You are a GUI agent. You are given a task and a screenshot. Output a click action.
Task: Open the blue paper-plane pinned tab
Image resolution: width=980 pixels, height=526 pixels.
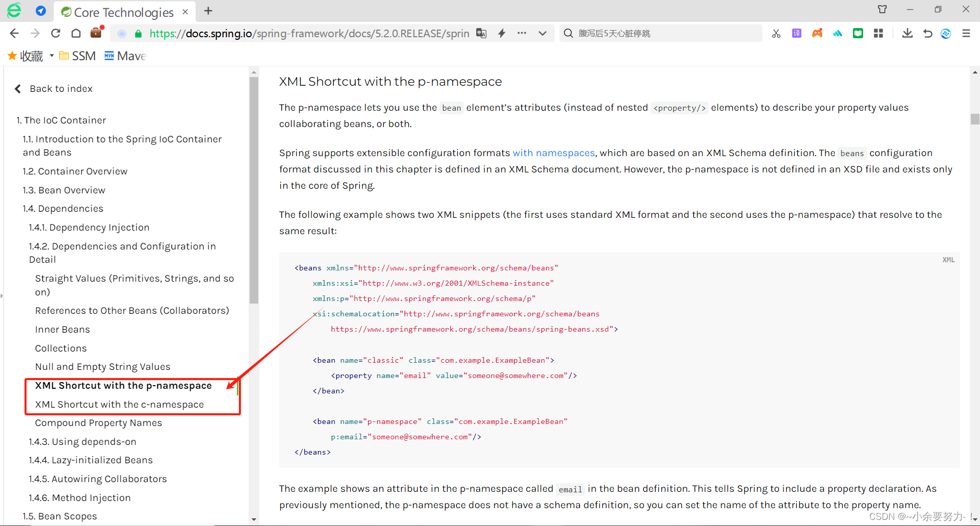(41, 11)
